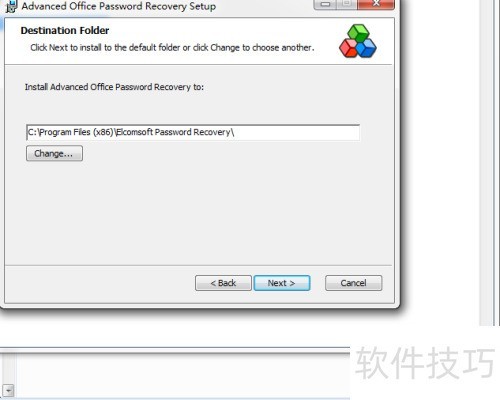Click the Destination Folder heading
The image size is (500, 400).
(x=65, y=30)
